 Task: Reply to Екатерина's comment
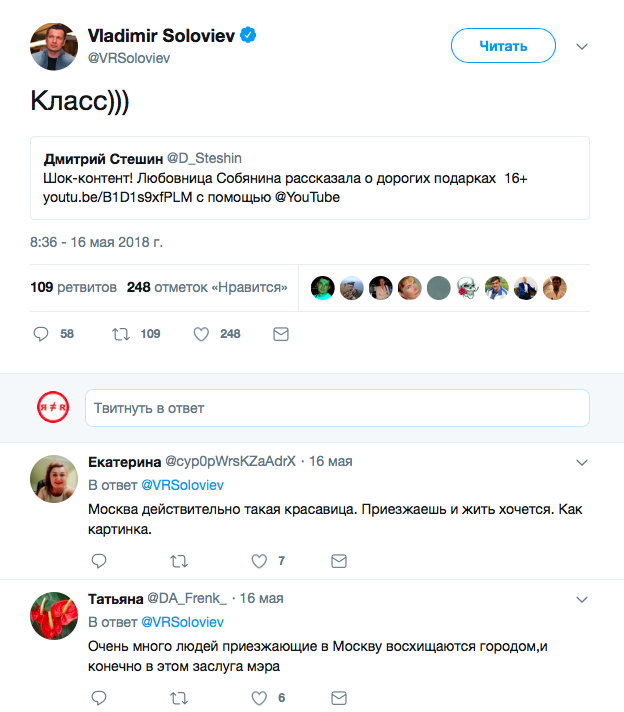click(99, 561)
